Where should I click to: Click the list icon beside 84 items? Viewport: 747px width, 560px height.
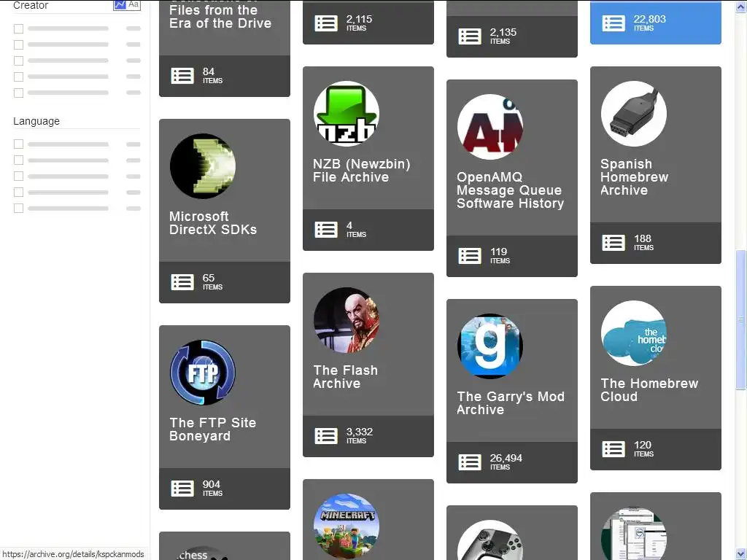click(182, 76)
